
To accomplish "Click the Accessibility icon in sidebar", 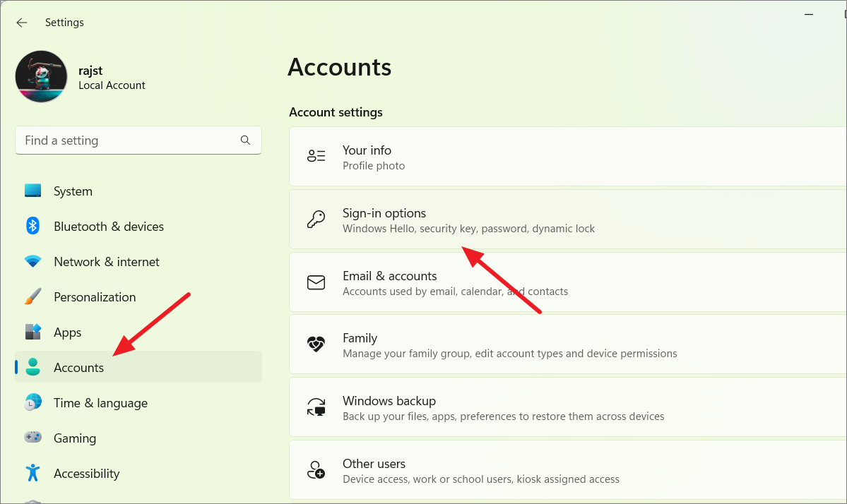I will click(x=32, y=473).
